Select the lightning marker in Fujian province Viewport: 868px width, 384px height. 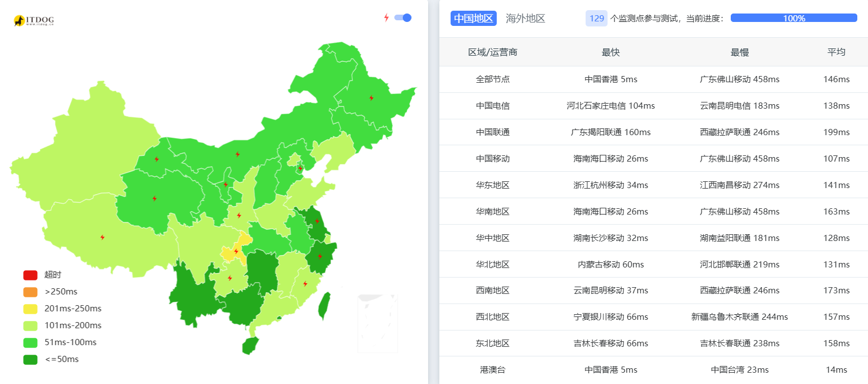pos(305,284)
